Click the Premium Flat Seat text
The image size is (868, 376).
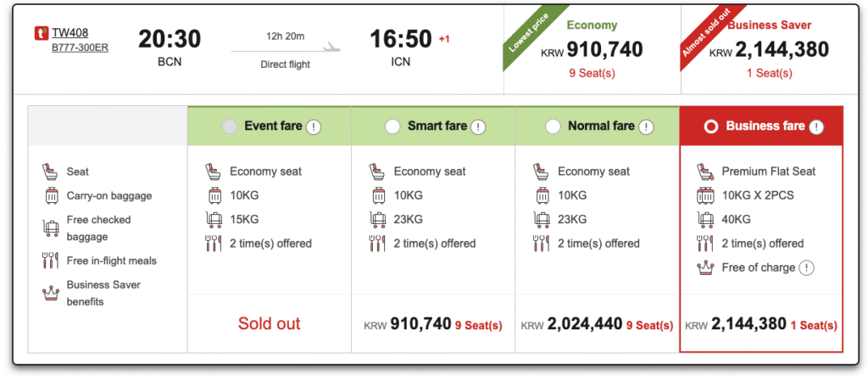pyautogui.click(x=768, y=171)
